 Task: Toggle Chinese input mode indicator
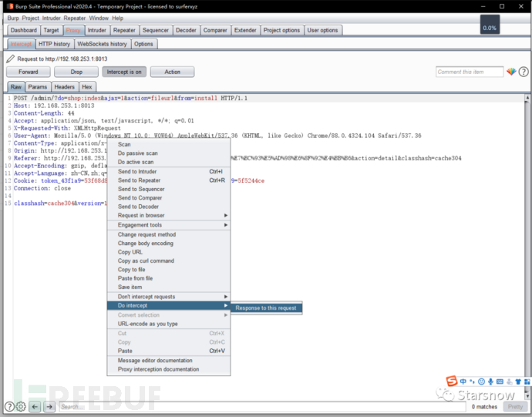pos(463,382)
